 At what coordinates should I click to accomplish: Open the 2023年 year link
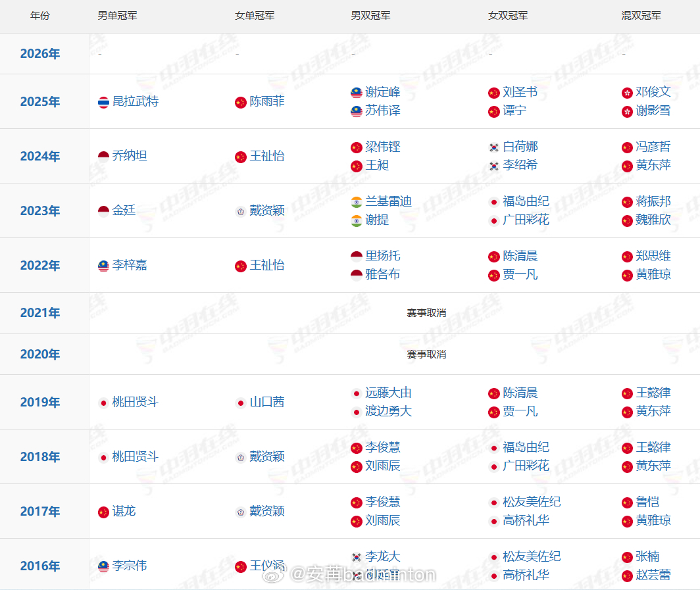pos(40,210)
